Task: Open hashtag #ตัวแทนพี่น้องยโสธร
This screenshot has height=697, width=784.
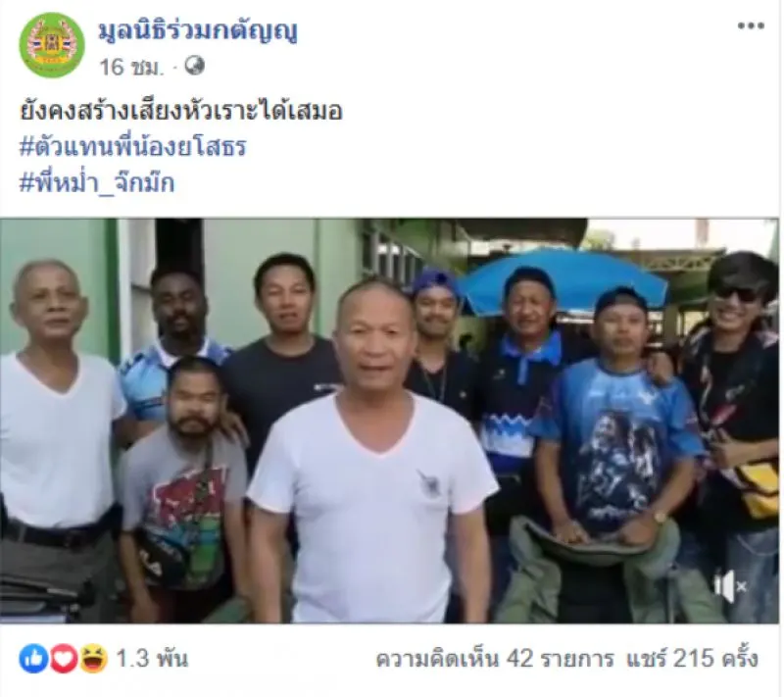Action: [x=133, y=147]
